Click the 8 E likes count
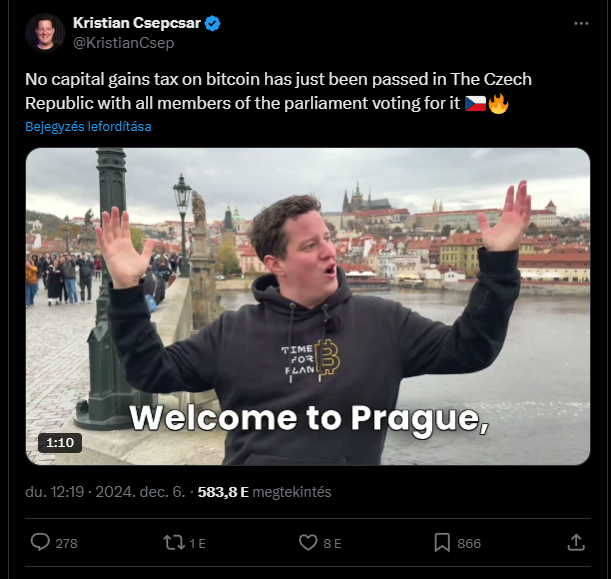611x579 pixels. tap(332, 543)
